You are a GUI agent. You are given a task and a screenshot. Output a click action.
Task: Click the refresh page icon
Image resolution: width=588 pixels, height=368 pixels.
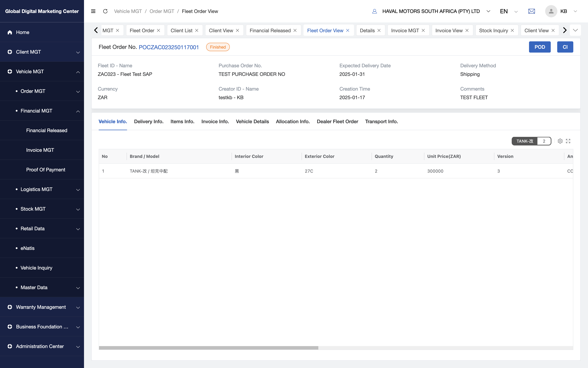105,11
